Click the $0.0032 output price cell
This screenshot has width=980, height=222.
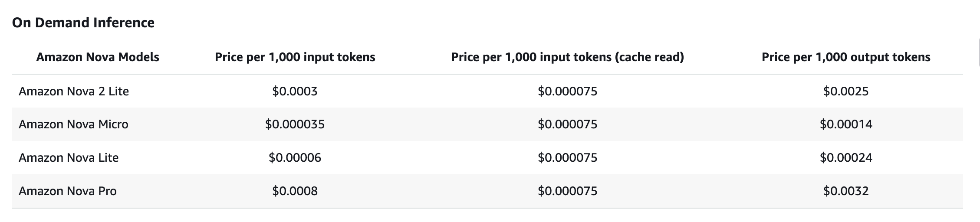[x=845, y=191]
